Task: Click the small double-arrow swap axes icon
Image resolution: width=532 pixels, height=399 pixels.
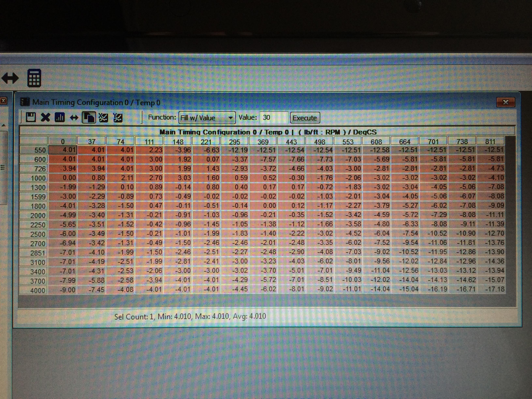Action: tap(74, 118)
